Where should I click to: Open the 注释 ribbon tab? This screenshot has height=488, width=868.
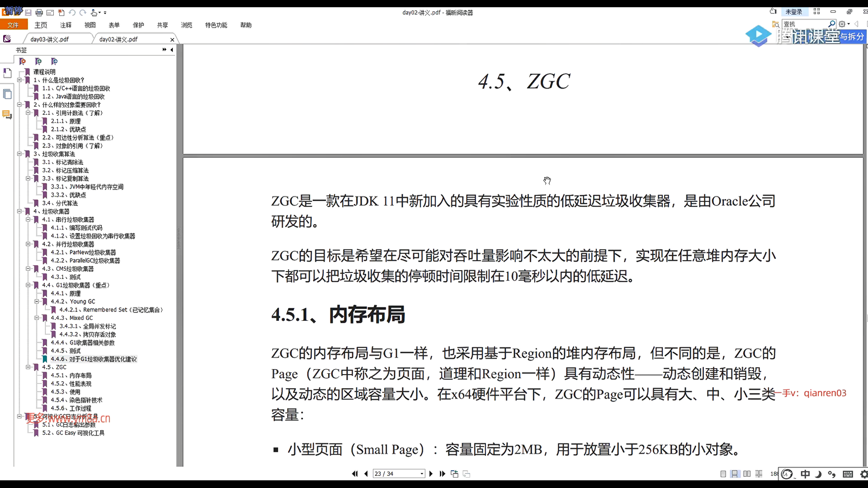pos(66,25)
